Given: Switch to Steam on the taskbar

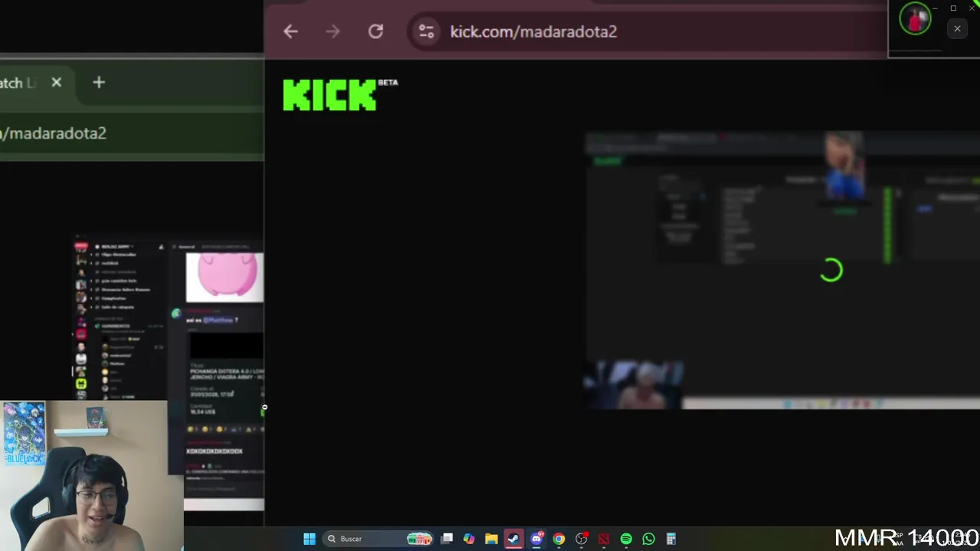Looking at the screenshot, I should click(x=514, y=539).
